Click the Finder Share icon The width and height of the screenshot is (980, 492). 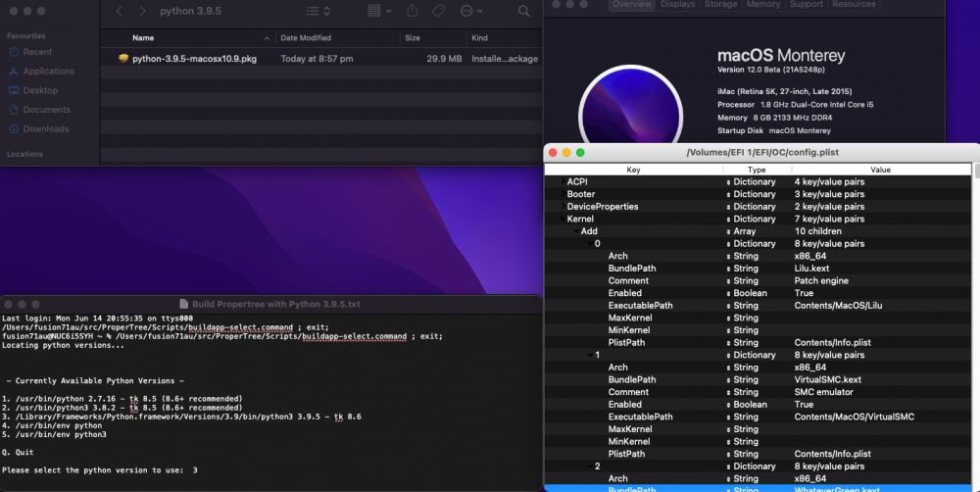(x=412, y=11)
